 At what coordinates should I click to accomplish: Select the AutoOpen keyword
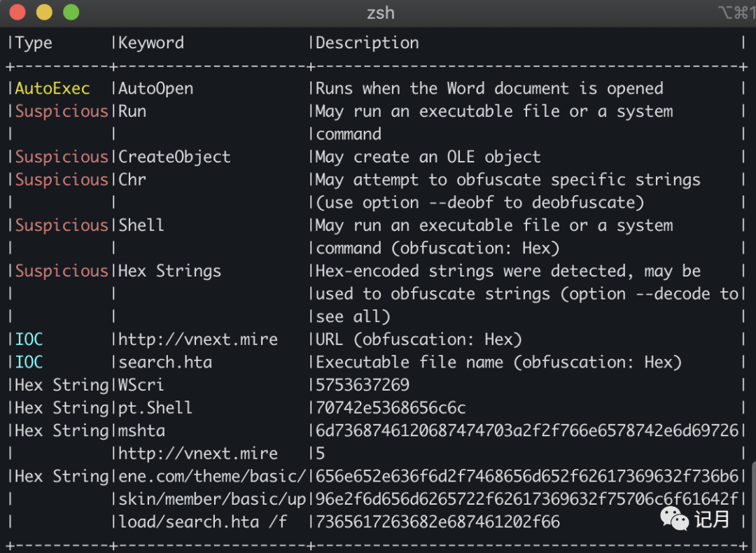(x=155, y=89)
